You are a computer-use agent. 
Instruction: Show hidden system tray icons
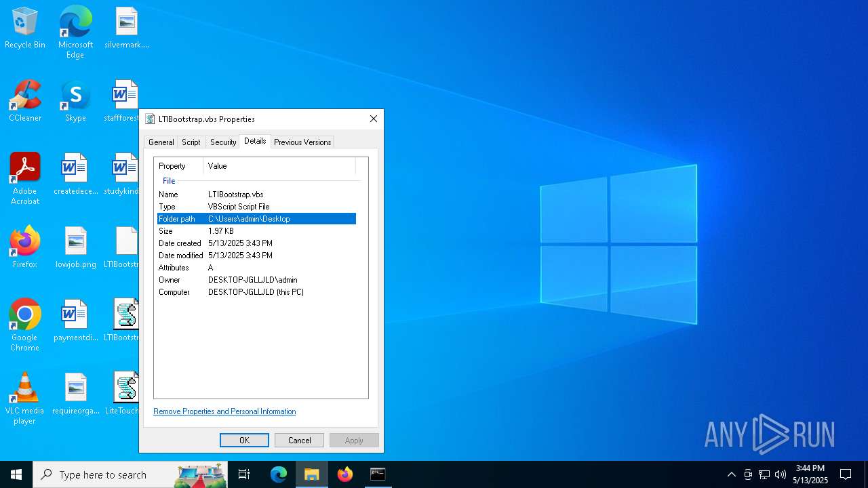pyautogui.click(x=731, y=474)
